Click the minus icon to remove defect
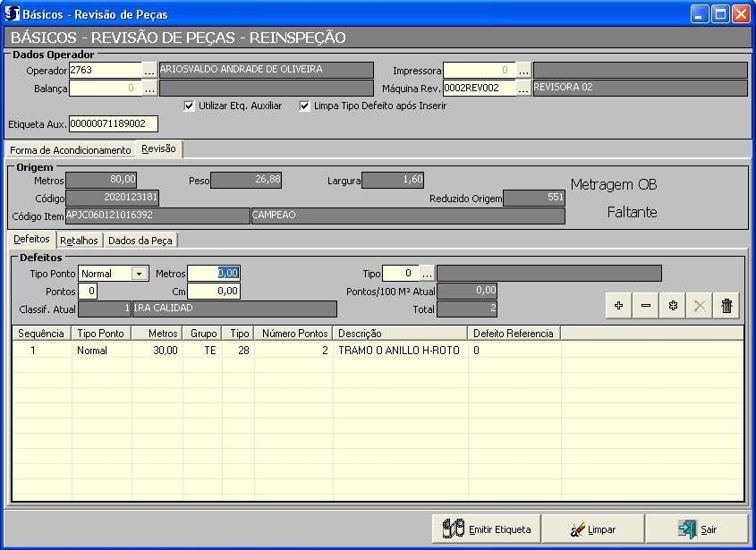The height and width of the screenshot is (550, 756). [x=646, y=306]
